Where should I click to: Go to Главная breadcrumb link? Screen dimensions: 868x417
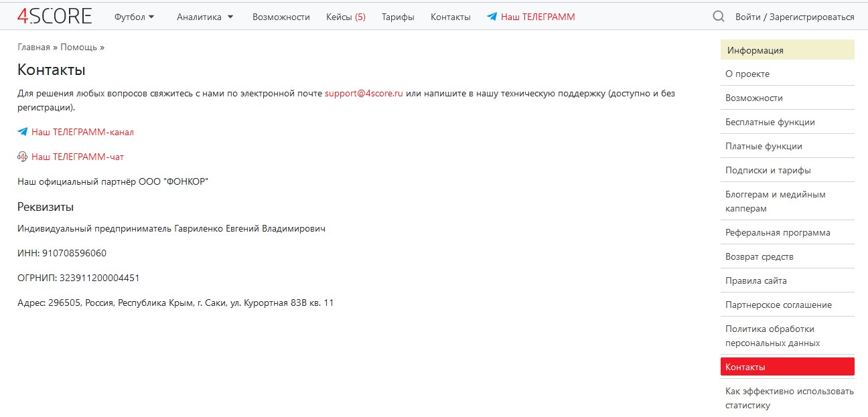[x=33, y=48]
